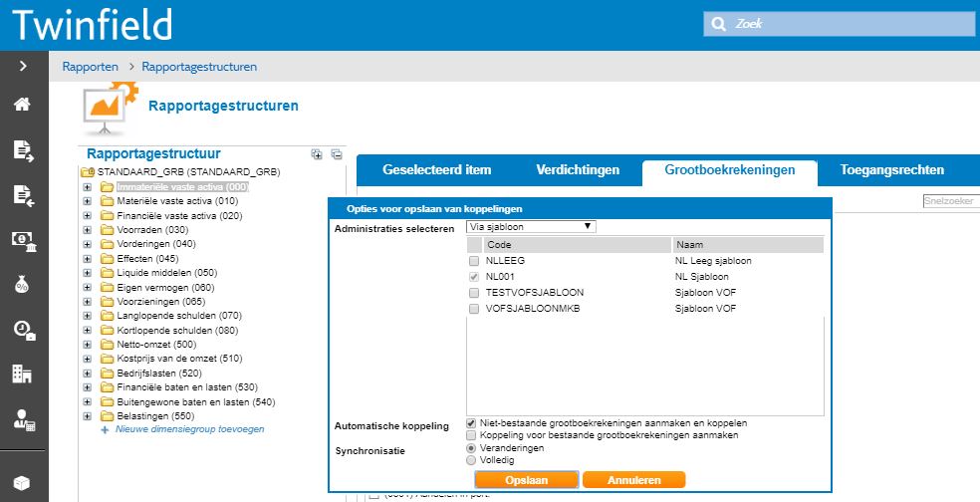Check the NLLEEG template checkbox
Viewport: 980px width, 502px height.
click(474, 261)
